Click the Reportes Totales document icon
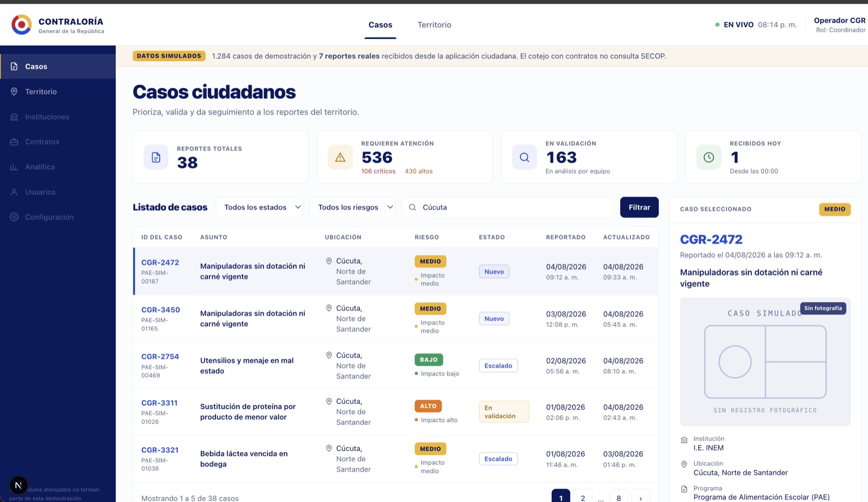This screenshot has width=868, height=502. tap(156, 157)
